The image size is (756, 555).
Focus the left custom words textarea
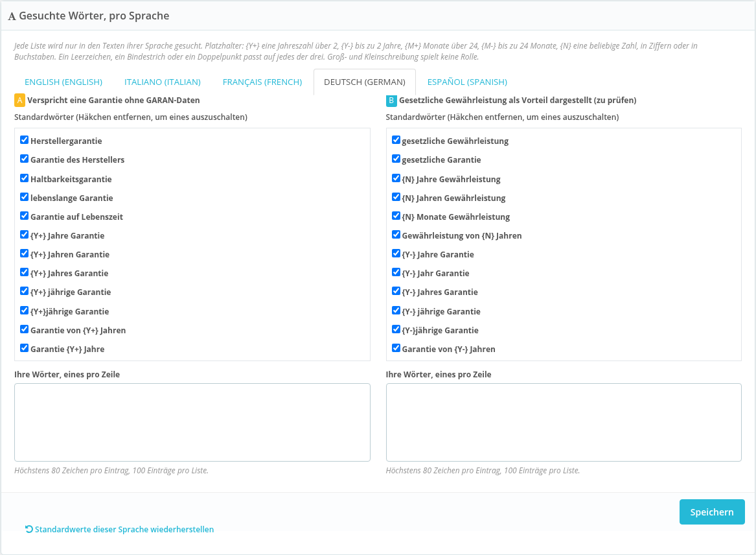(192, 422)
